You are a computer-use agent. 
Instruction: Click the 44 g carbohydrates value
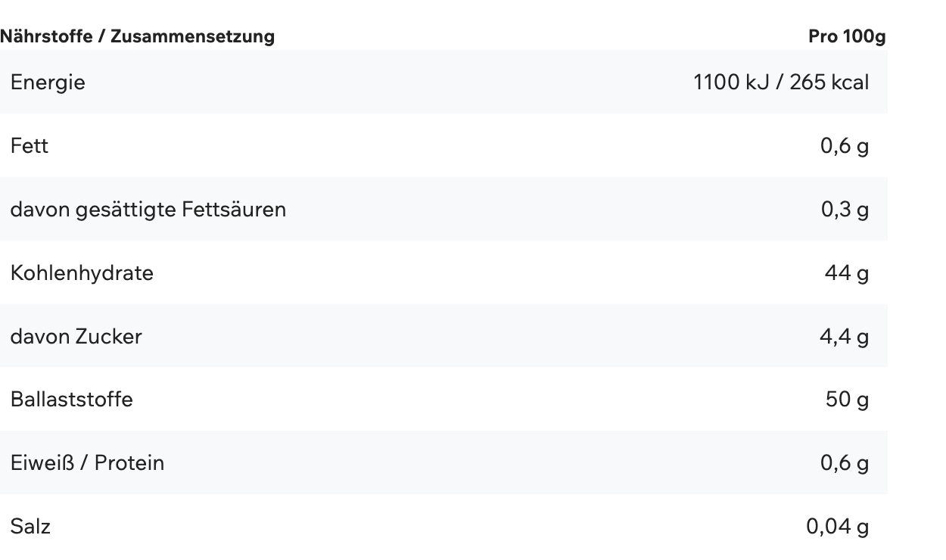pos(846,272)
